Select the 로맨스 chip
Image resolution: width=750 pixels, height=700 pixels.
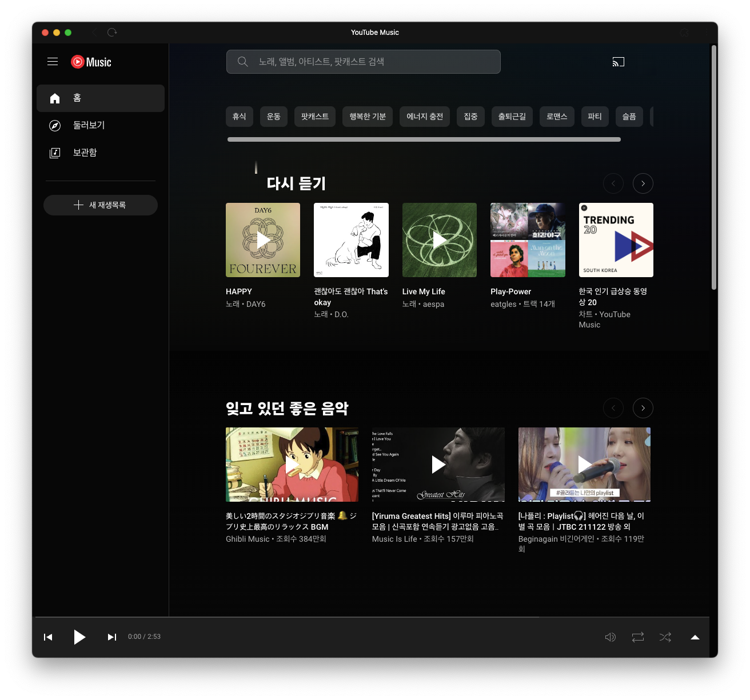pos(557,117)
